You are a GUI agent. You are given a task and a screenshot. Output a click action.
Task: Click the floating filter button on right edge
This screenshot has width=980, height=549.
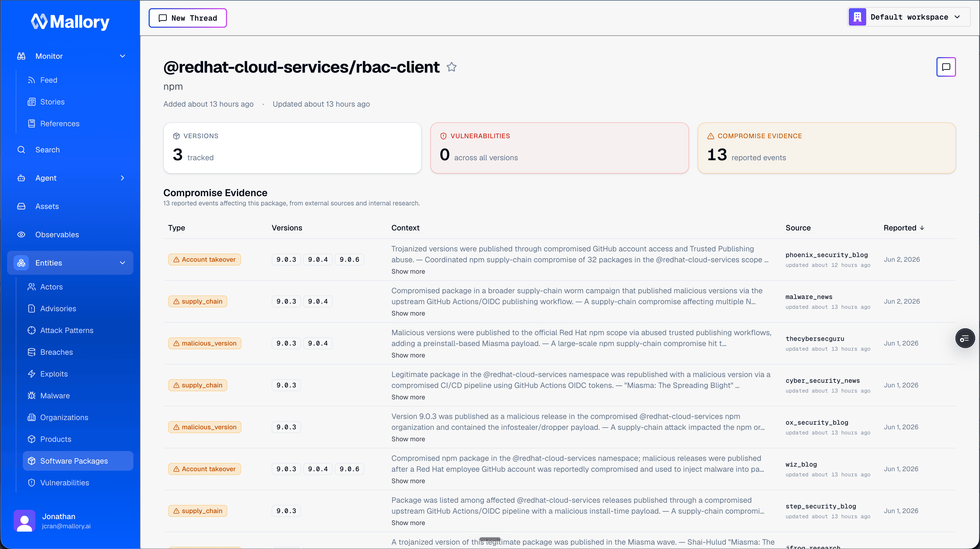[965, 338]
